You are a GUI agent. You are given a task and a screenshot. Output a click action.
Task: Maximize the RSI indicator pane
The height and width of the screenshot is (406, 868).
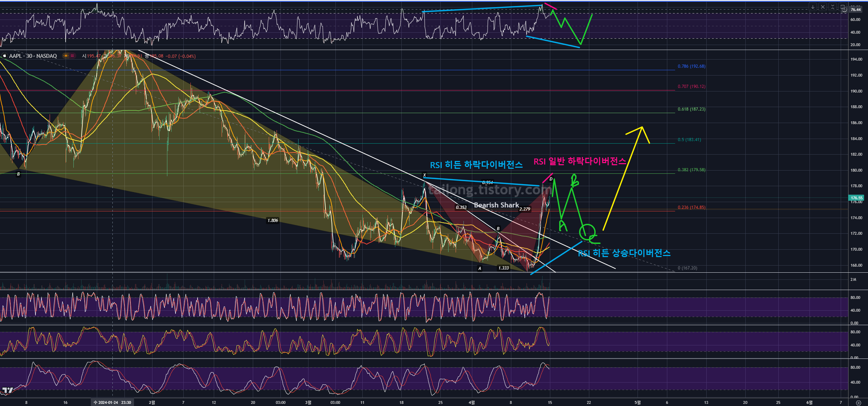(x=842, y=6)
